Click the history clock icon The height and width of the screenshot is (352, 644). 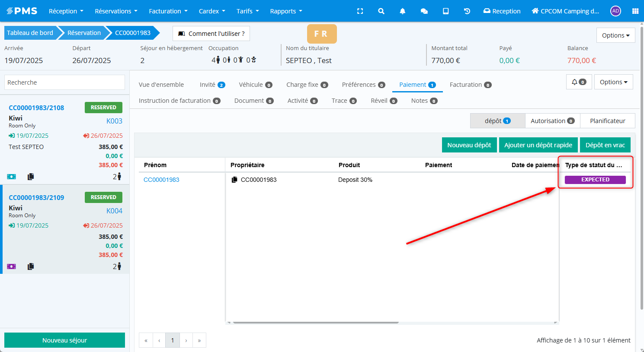(467, 11)
